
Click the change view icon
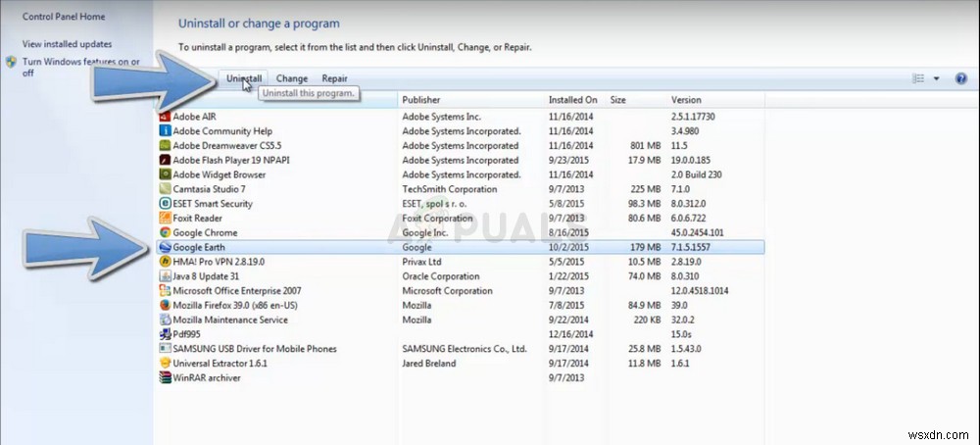[918, 78]
